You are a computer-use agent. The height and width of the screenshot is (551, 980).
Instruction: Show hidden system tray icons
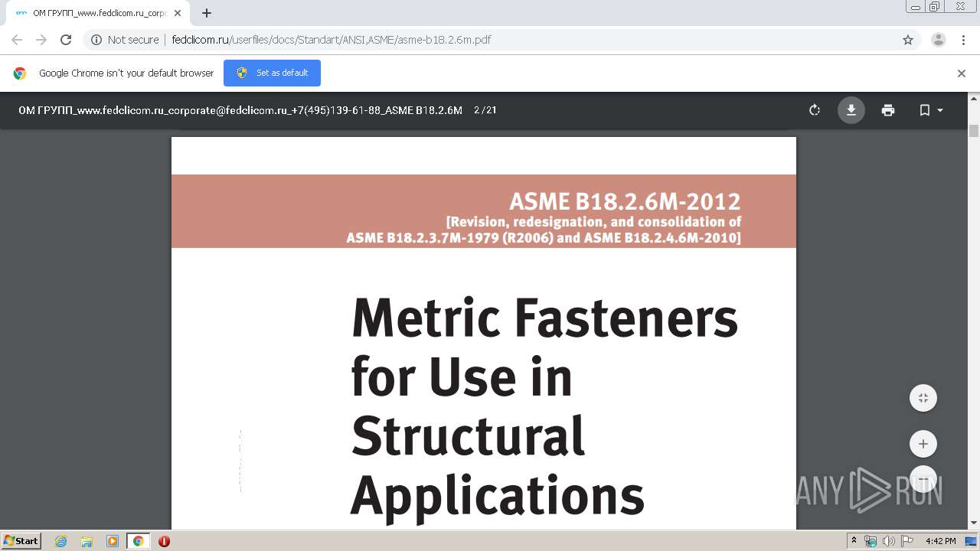(x=854, y=541)
